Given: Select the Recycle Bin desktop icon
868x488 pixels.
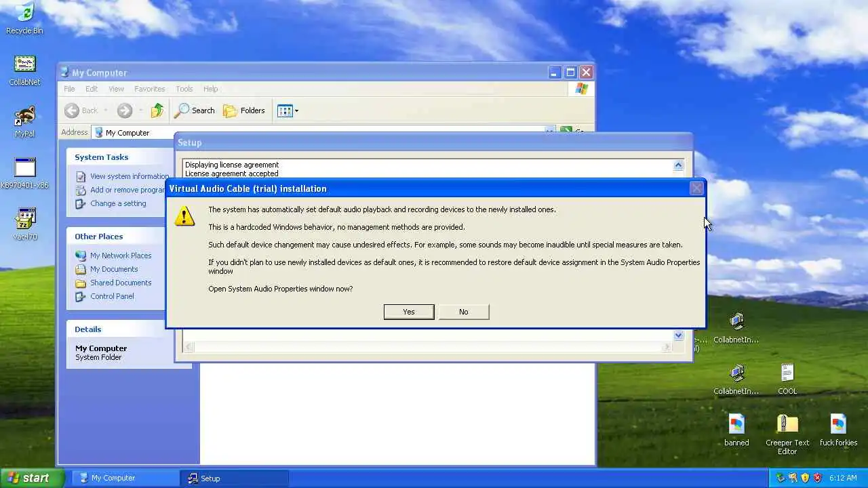Looking at the screenshot, I should 24,18.
